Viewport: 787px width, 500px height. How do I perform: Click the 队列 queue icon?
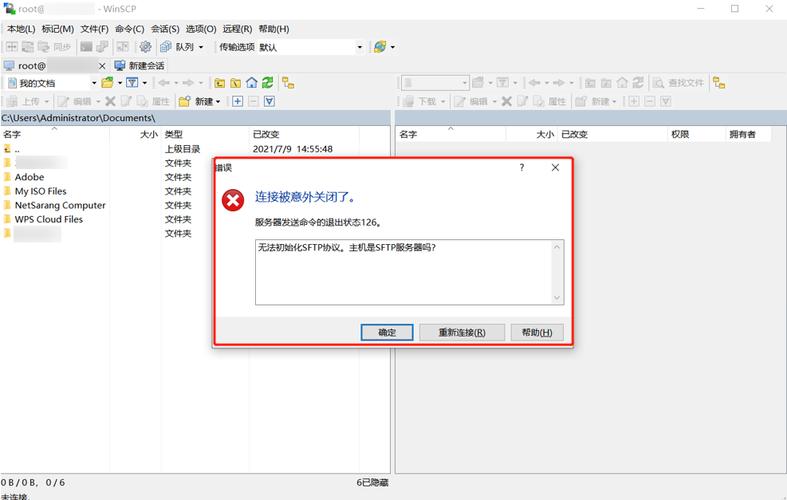tap(166, 47)
